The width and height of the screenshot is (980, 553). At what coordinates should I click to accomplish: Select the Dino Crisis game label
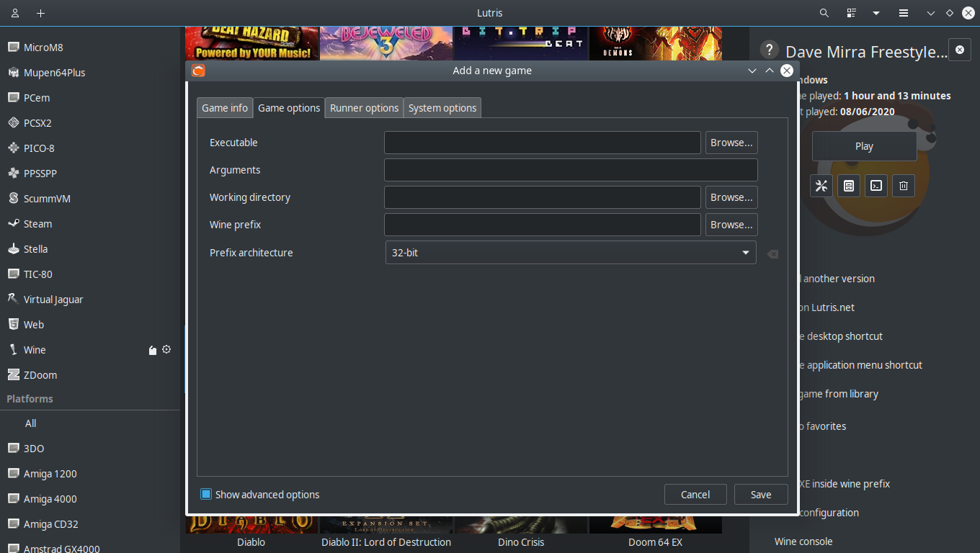(x=521, y=542)
